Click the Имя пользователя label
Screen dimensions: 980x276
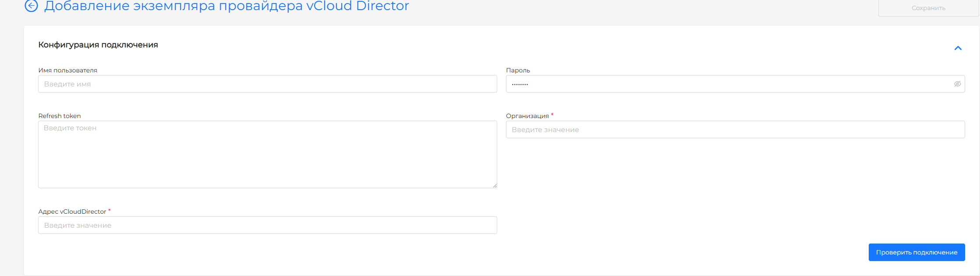[x=68, y=70]
